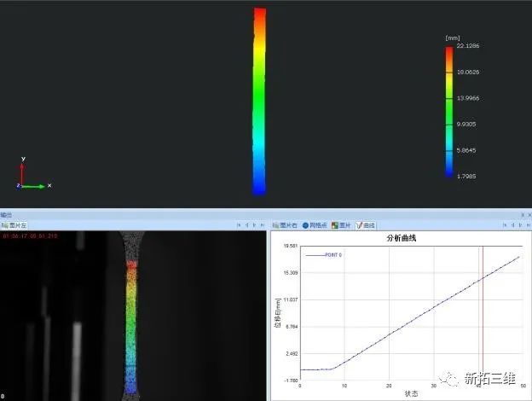The image size is (532, 401).
Task: Click the XYZ axis orientation gizmo
Action: (33, 173)
